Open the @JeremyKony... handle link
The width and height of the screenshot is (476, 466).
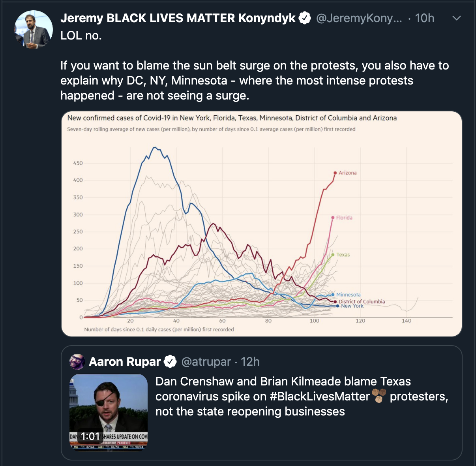point(359,18)
